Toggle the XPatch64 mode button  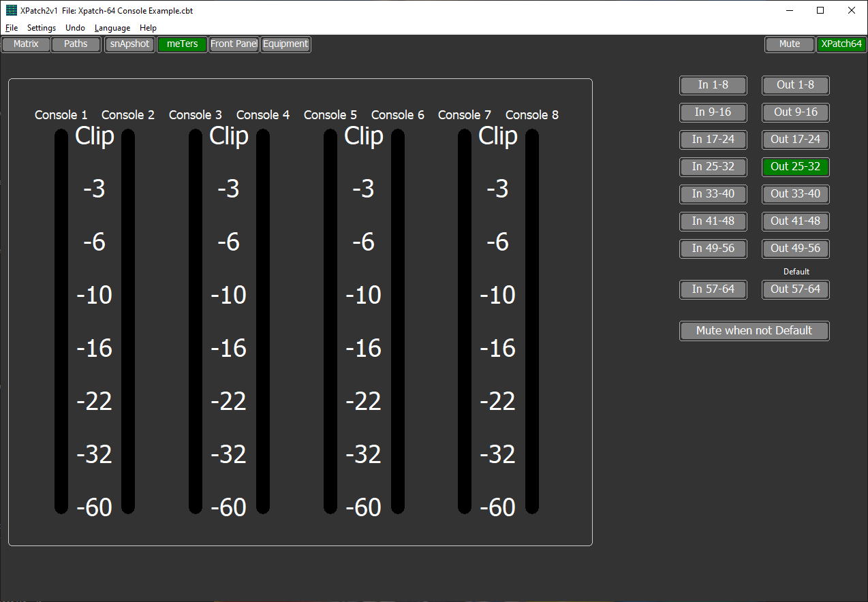[841, 44]
